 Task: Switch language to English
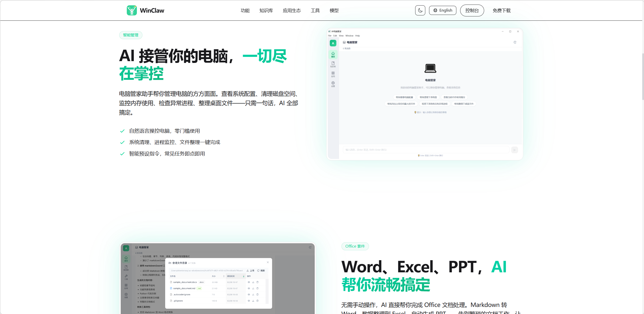[x=442, y=10]
